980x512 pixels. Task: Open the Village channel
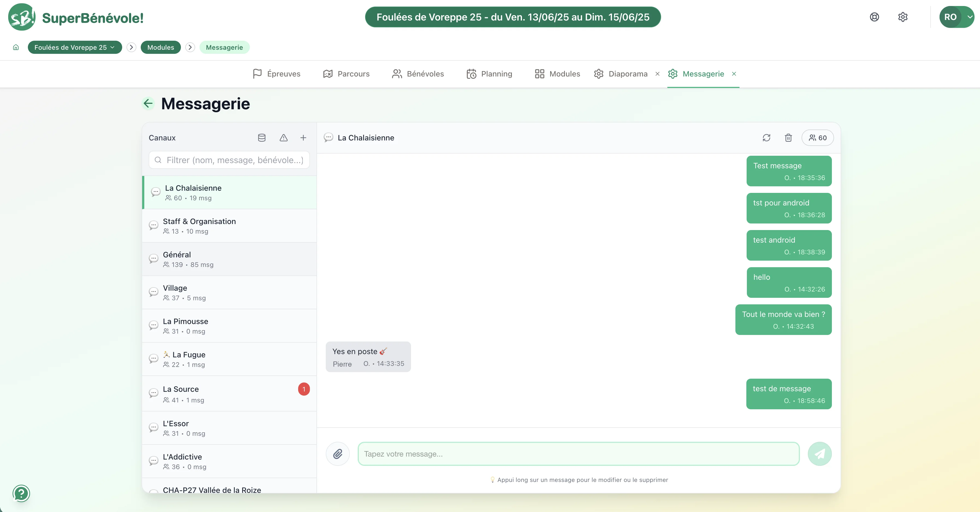tap(229, 293)
